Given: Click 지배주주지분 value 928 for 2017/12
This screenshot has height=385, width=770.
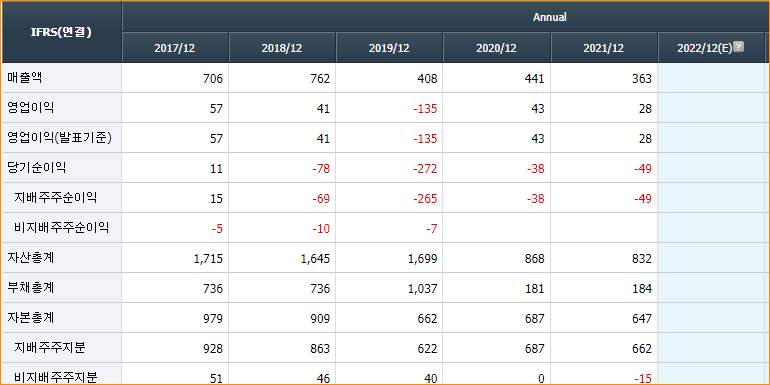Looking at the screenshot, I should (x=213, y=348).
